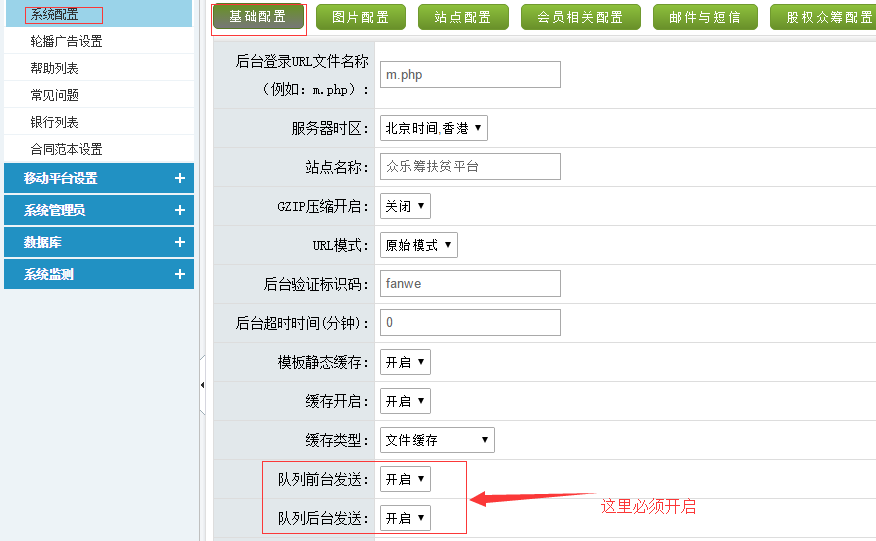Screen dimensions: 876x541
Task: Collapse sidebar using the splitter arrow
Action: (x=202, y=385)
